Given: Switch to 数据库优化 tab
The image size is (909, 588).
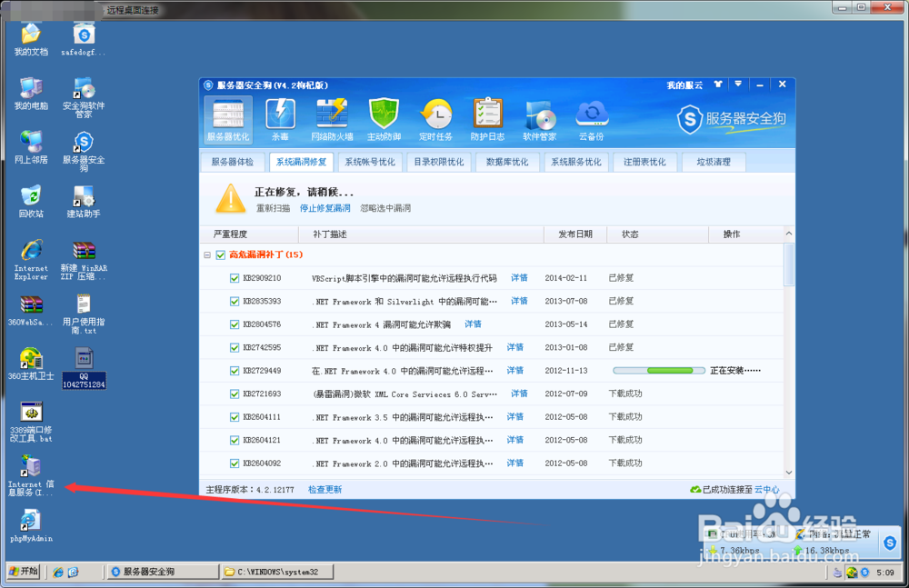Looking at the screenshot, I should tap(507, 162).
